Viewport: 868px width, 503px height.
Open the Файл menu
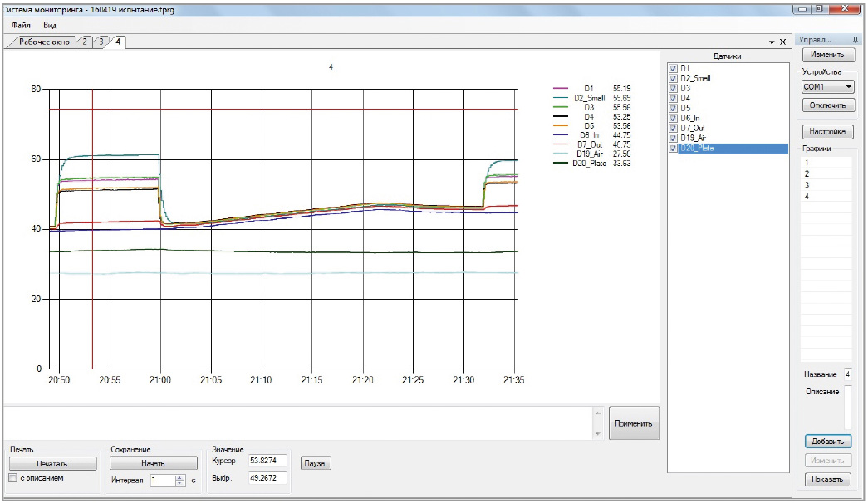tap(21, 25)
